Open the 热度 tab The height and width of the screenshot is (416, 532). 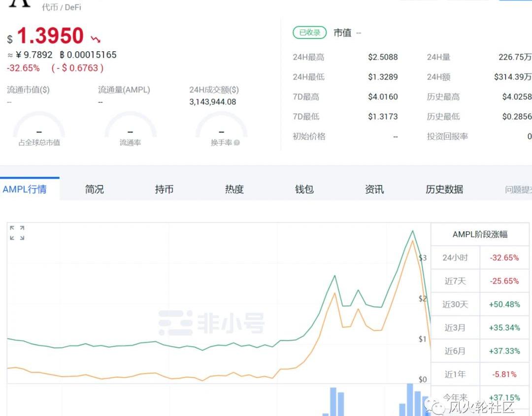tap(234, 189)
